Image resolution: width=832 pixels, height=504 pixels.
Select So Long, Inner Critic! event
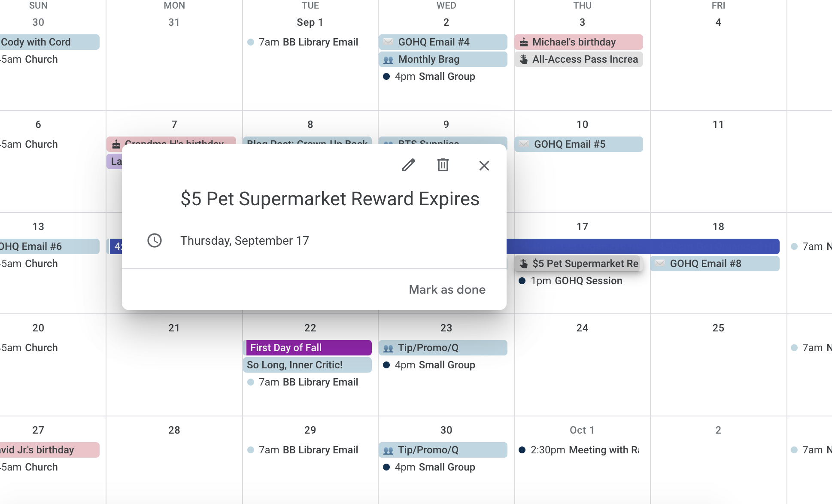(307, 365)
